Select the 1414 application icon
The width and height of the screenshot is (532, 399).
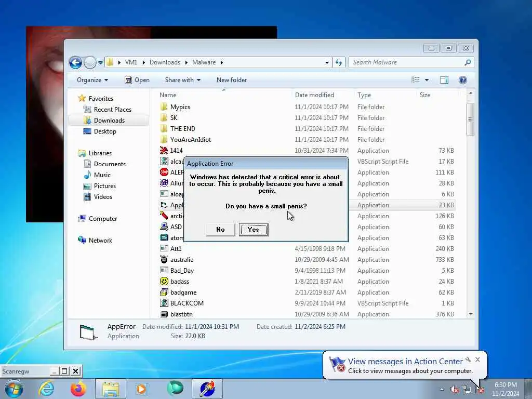pyautogui.click(x=164, y=150)
